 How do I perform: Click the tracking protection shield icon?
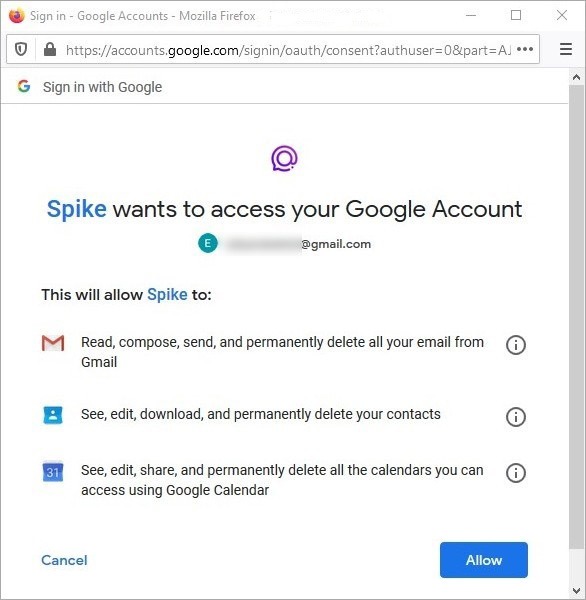tap(21, 49)
